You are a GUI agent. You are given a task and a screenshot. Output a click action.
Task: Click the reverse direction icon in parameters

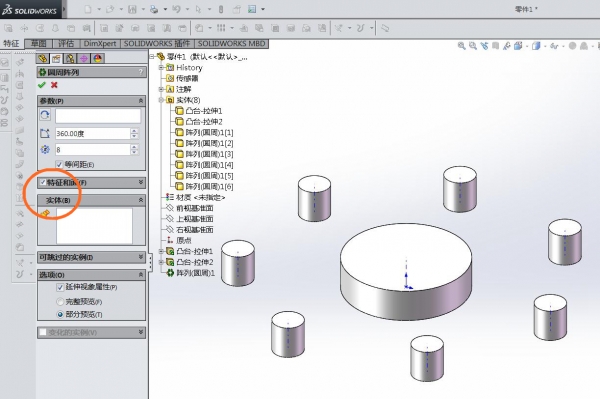(45, 115)
